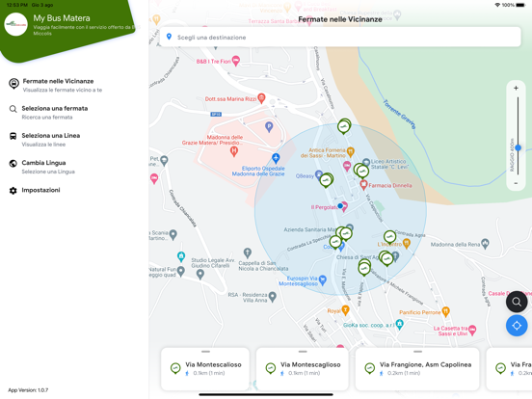Click the Scegli una destinazione search field

coord(340,37)
